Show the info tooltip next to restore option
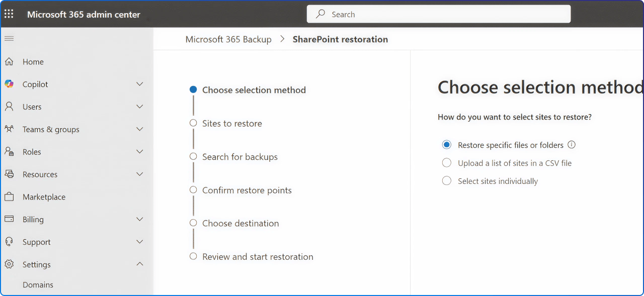 tap(572, 145)
